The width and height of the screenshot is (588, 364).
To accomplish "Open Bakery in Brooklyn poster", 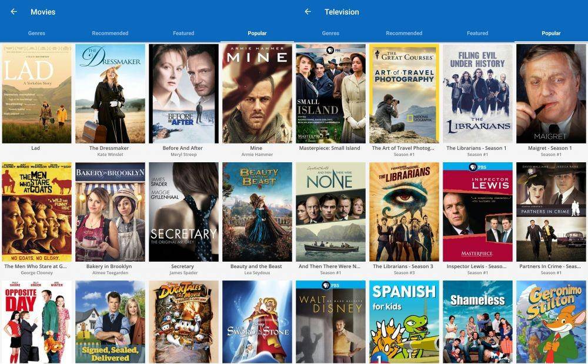I will coord(111,212).
